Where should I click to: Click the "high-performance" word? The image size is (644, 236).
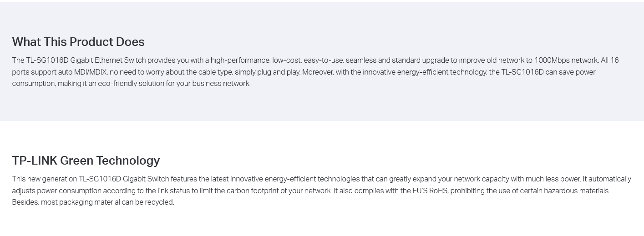coord(240,60)
